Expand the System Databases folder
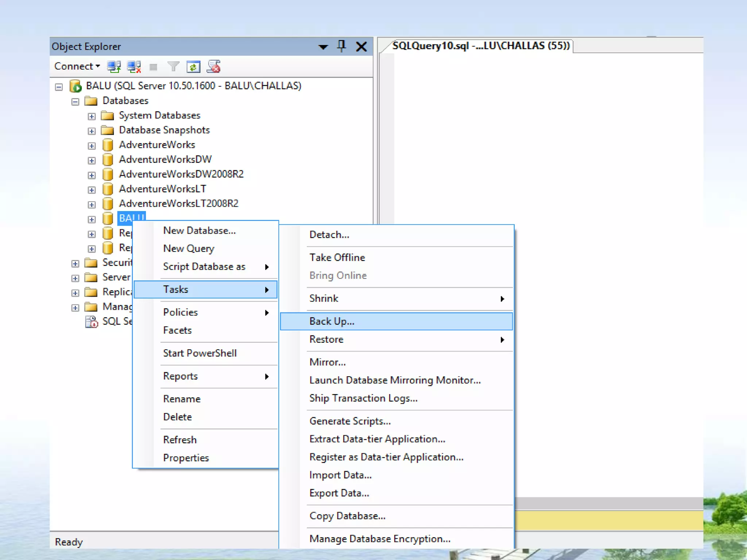Image resolution: width=747 pixels, height=560 pixels. (92, 116)
